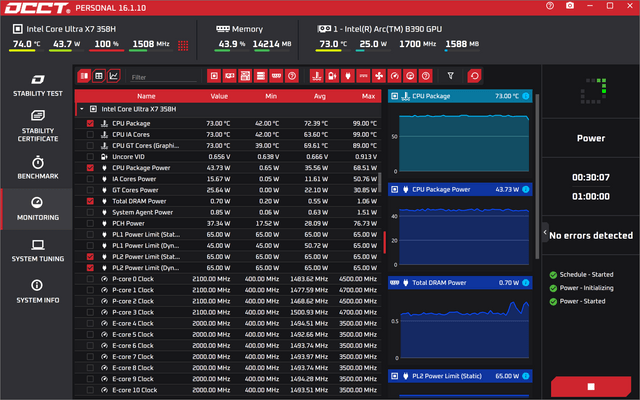Screen dimensions: 640x400
Task: Open the Benchmark section
Action: pos(38,167)
